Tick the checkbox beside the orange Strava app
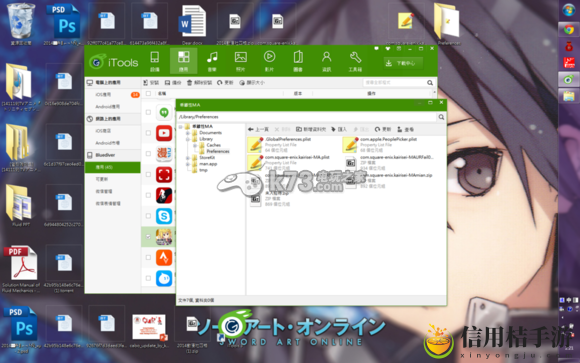The image size is (580, 363). [148, 257]
